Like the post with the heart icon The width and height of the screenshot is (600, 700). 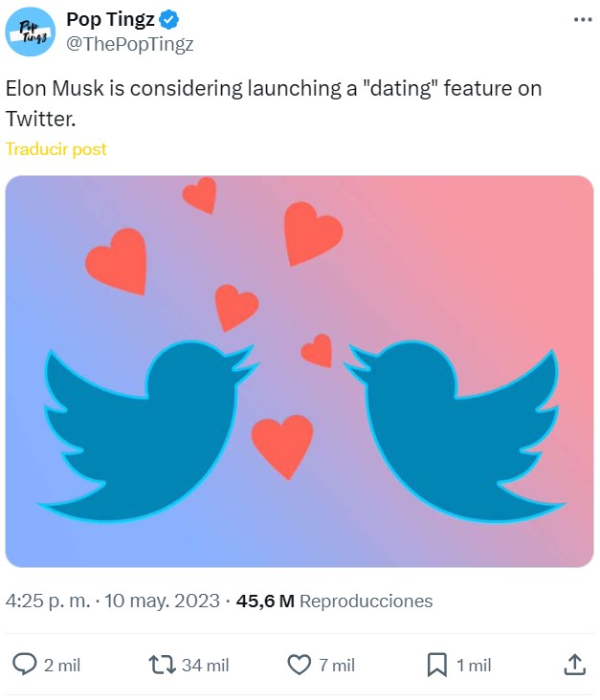[x=300, y=665]
